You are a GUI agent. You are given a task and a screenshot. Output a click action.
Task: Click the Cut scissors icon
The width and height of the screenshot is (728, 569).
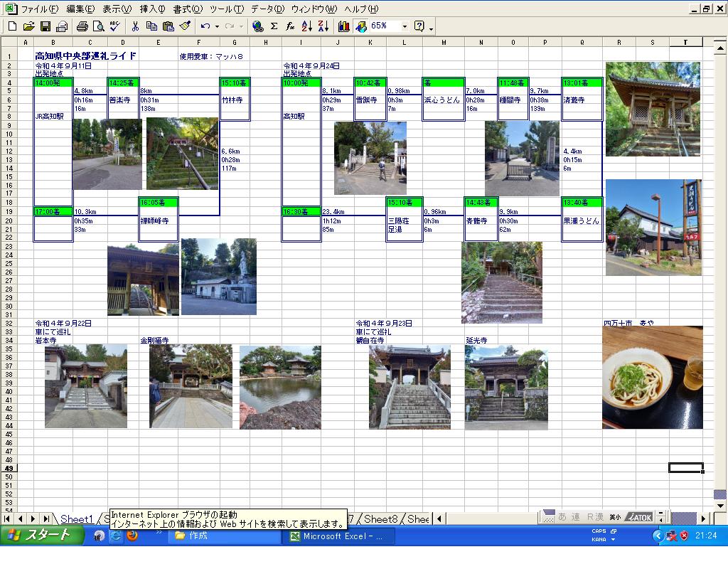click(x=135, y=26)
